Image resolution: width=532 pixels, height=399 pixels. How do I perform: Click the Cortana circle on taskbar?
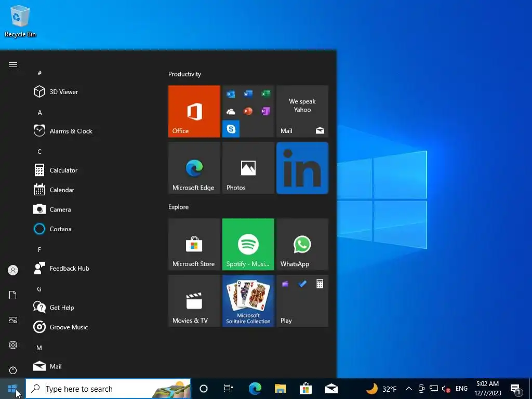click(204, 389)
